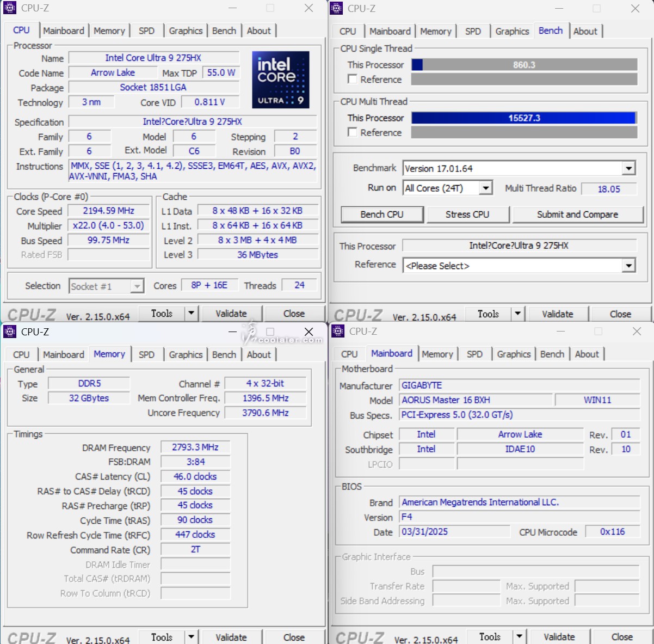Click Validate in the Mainboard window
The height and width of the screenshot is (644, 654).
point(559,636)
